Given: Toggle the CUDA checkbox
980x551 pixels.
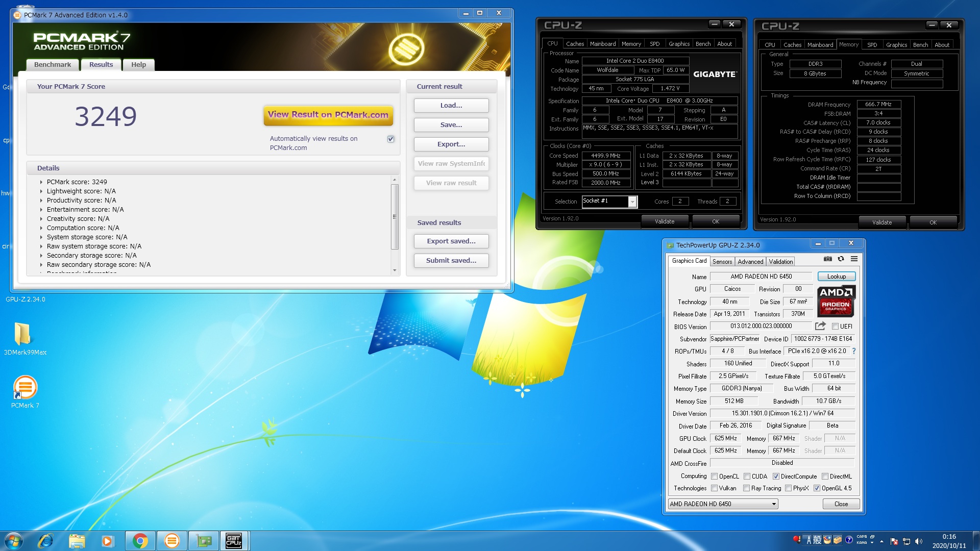Looking at the screenshot, I should click(x=747, y=477).
